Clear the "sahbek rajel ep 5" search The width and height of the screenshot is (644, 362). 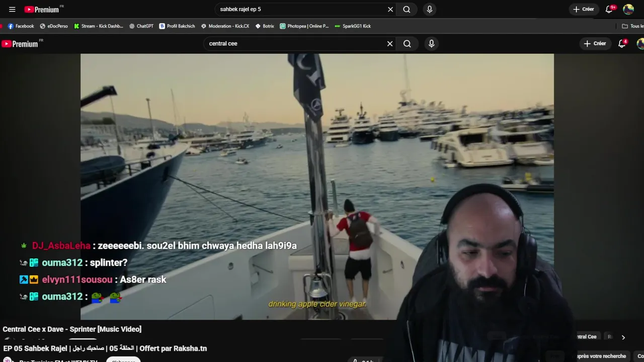tap(390, 9)
